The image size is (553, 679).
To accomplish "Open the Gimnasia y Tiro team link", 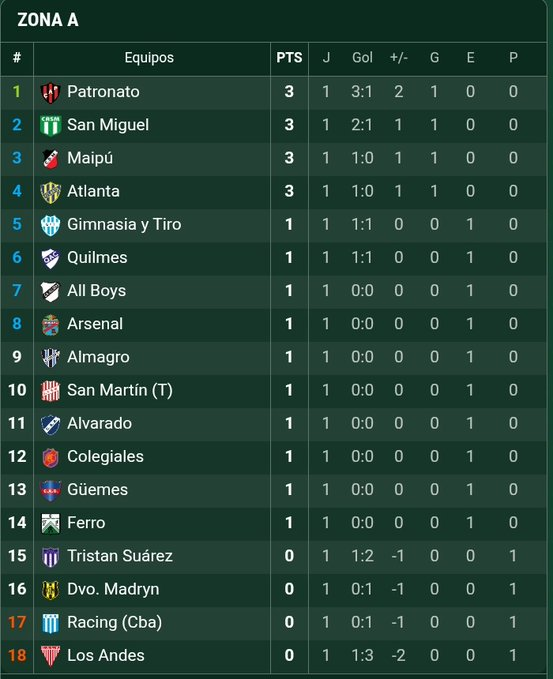I will 124,224.
